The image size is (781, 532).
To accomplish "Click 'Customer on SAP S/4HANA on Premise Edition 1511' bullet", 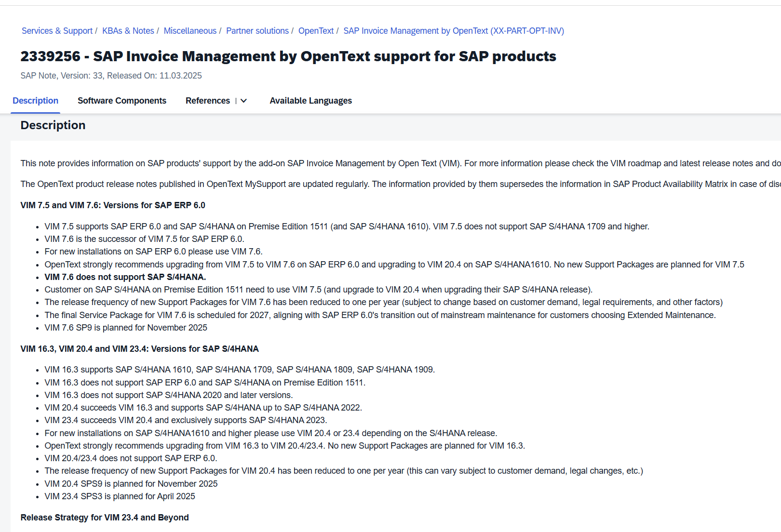I will (319, 290).
